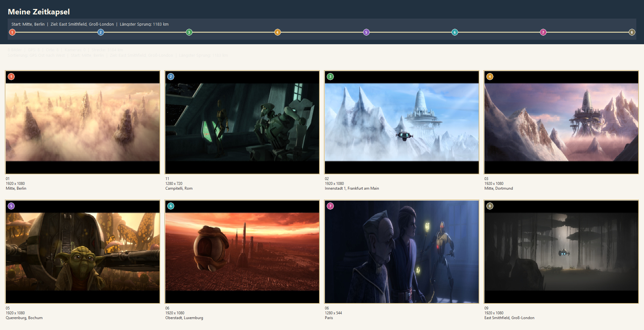Click number badge 6 on sunset photo

point(171,206)
